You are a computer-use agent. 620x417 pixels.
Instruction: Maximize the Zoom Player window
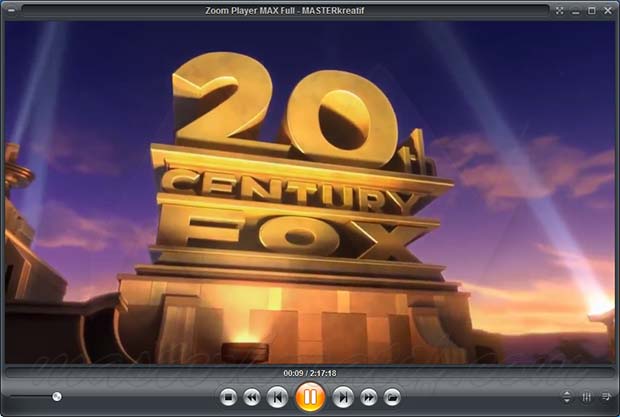tap(592, 11)
